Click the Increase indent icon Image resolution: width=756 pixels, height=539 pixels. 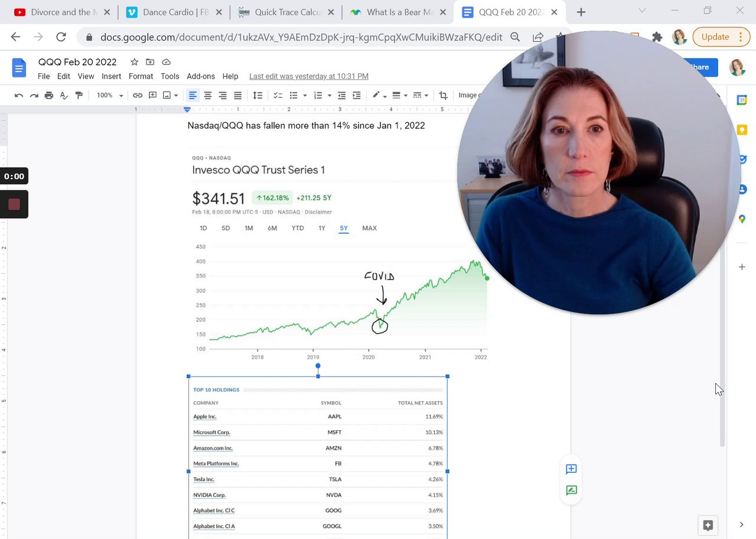[x=357, y=95]
